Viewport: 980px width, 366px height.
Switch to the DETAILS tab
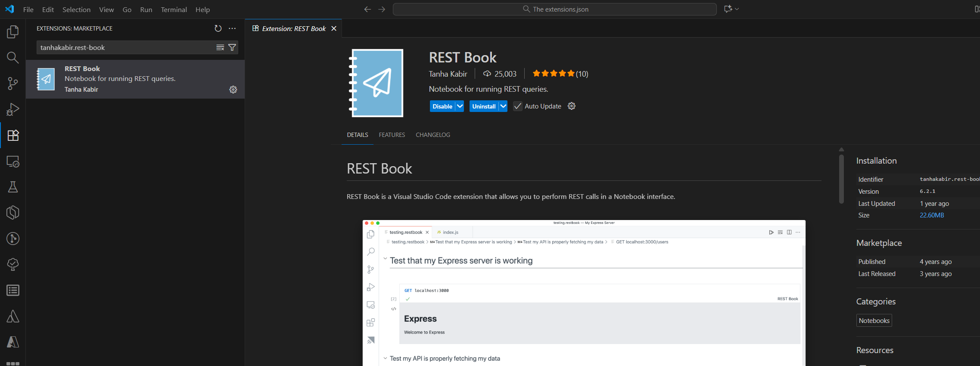(358, 135)
